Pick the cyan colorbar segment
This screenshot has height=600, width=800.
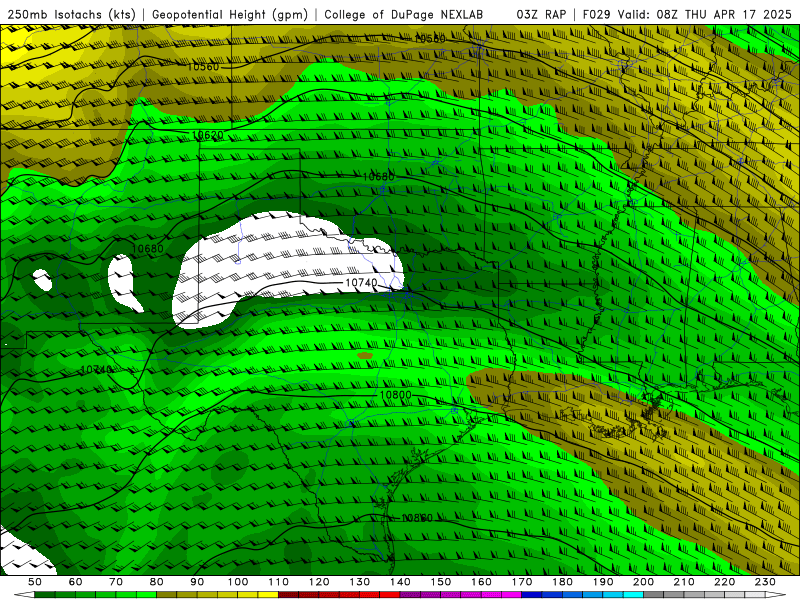click(x=632, y=594)
